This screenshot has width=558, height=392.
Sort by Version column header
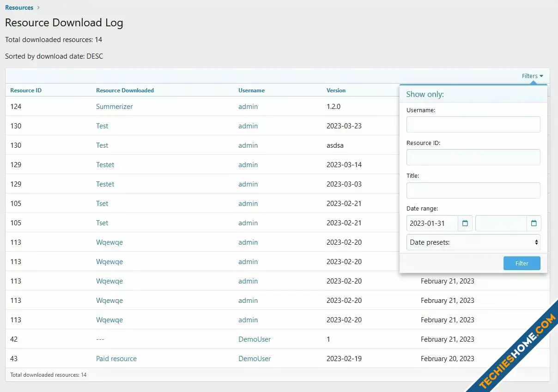[336, 90]
